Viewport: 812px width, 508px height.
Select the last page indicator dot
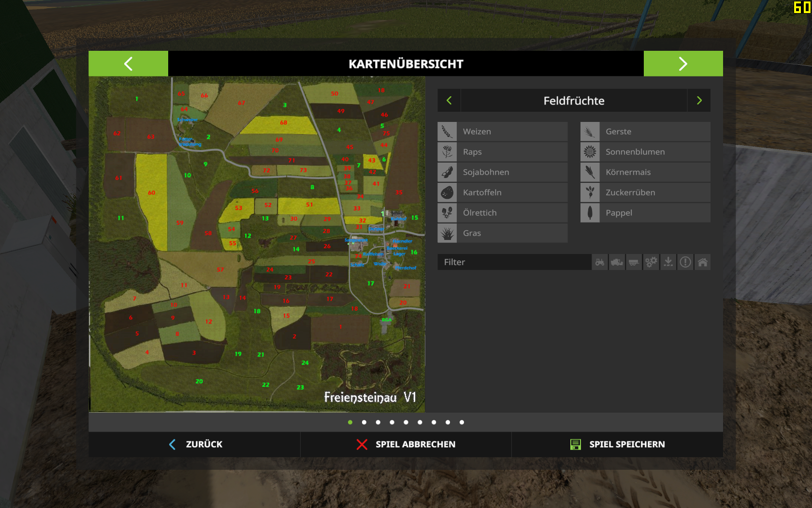coord(462,422)
